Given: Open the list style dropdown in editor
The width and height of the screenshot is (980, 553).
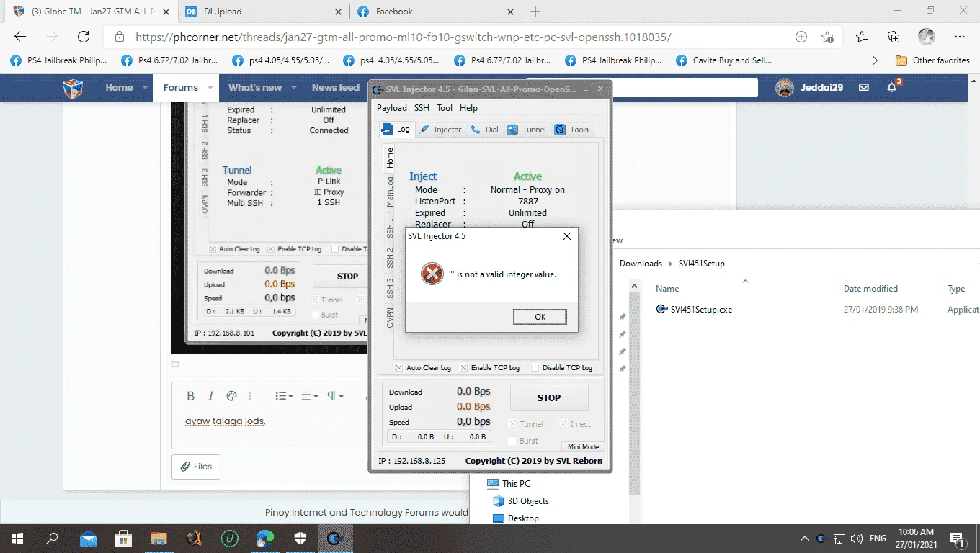Looking at the screenshot, I should [285, 396].
